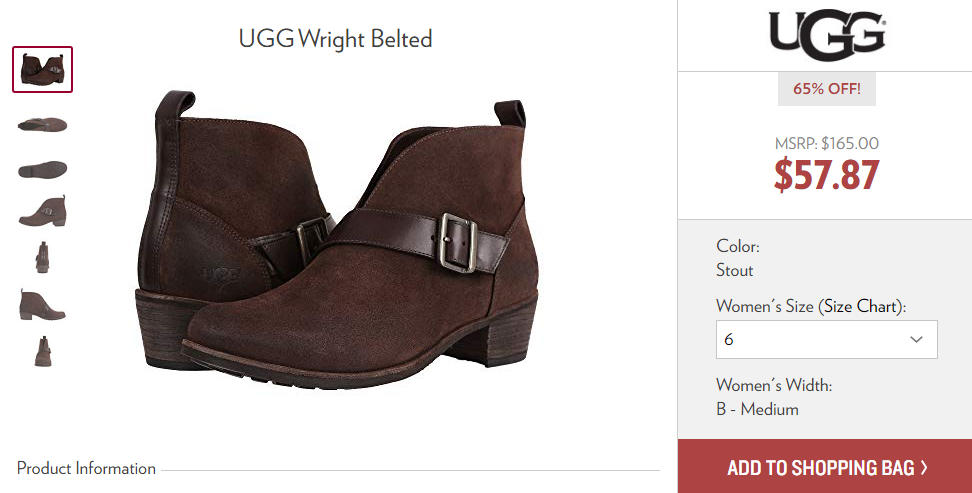Open the size selector showing 6
This screenshot has height=493, width=972.
point(826,339)
